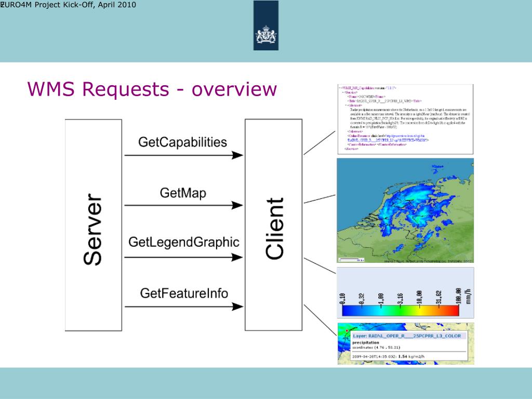532x399 pixels.
Task: Select the Client box in the diagram
Action: pos(273,224)
